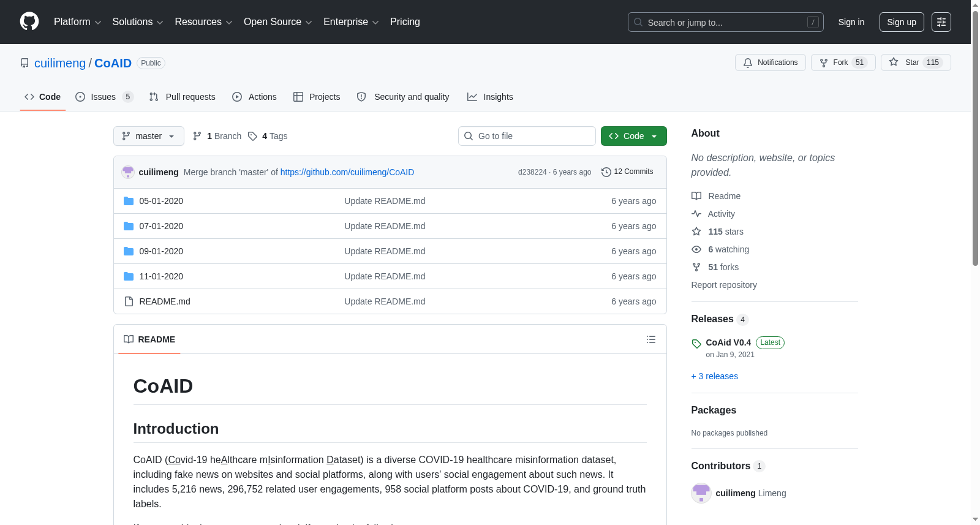This screenshot has height=525, width=980.
Task: Open the README.md file
Action: click(x=165, y=301)
